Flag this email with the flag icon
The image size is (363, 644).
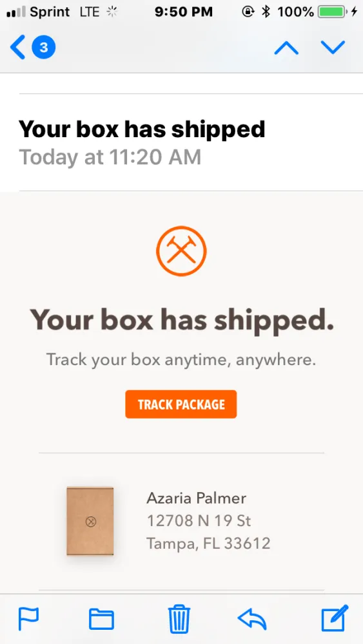click(28, 619)
